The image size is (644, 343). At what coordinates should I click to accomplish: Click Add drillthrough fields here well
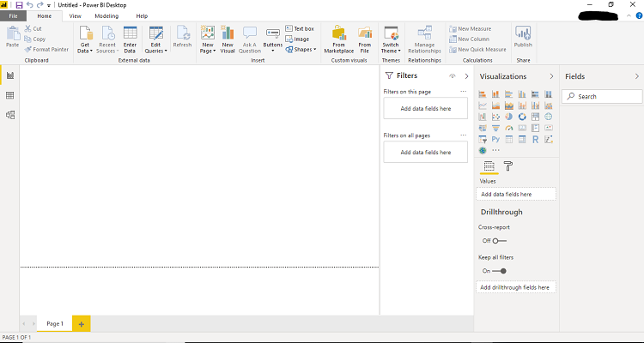(516, 287)
